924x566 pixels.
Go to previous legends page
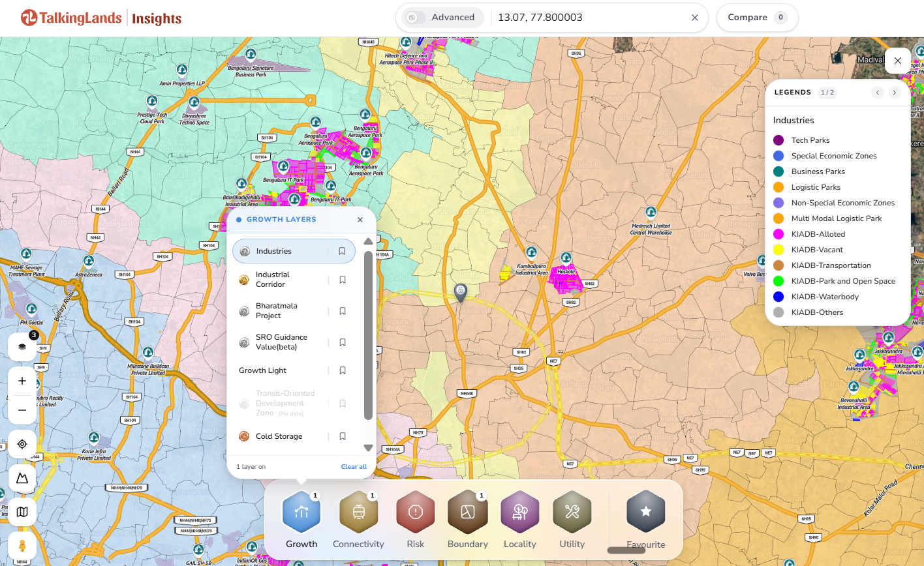pyautogui.click(x=878, y=93)
